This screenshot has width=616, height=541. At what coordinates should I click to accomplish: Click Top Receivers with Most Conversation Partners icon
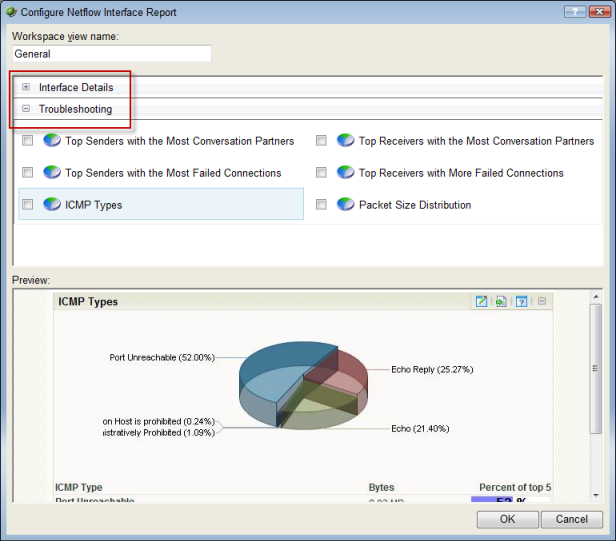(x=346, y=141)
